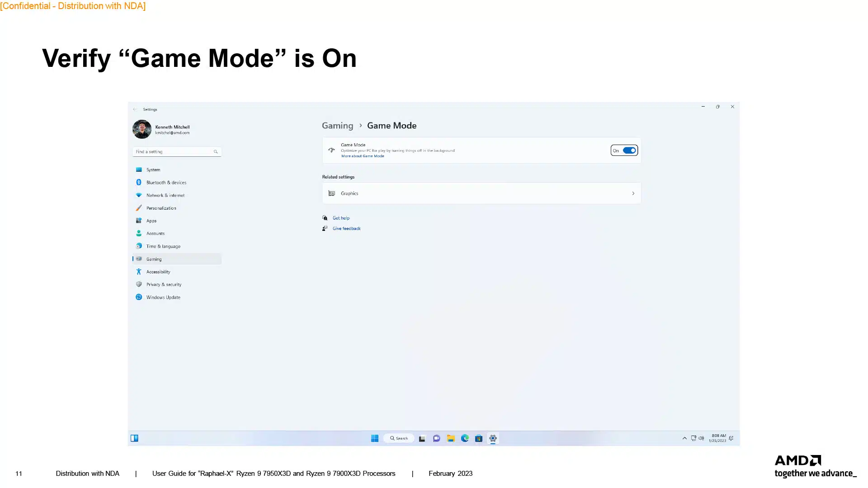Click the Kenneth Mitchell profile picture

click(x=142, y=129)
